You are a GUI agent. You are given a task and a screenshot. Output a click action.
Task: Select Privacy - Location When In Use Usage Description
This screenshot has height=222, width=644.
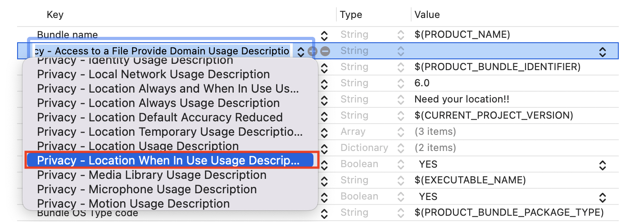(x=170, y=161)
